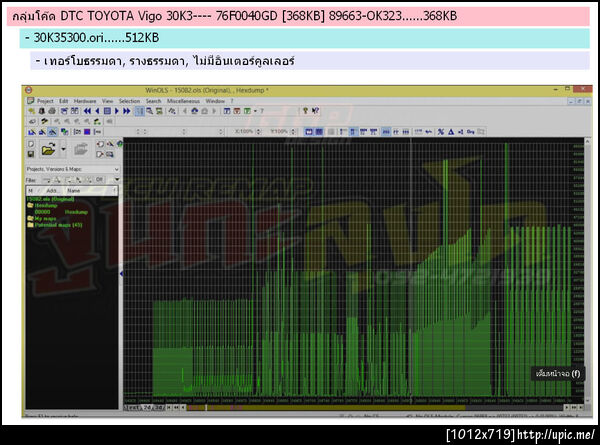
Task: Click the Org original values icon
Action: coord(470,132)
